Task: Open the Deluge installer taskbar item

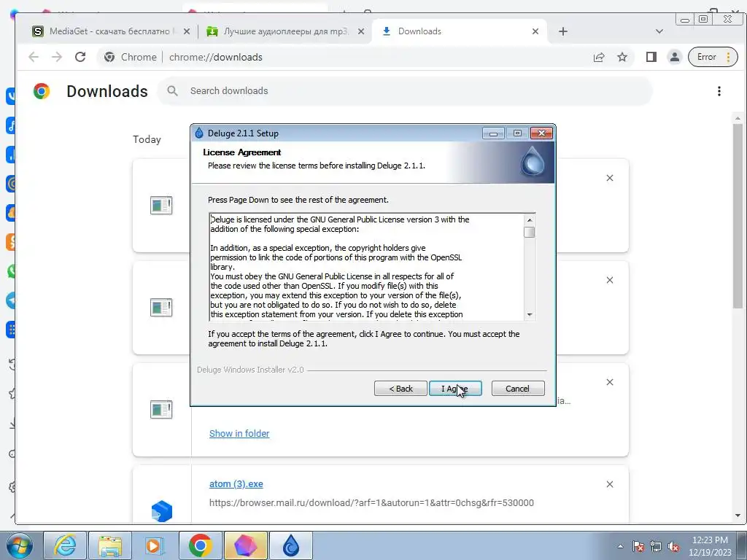Action: tap(291, 545)
